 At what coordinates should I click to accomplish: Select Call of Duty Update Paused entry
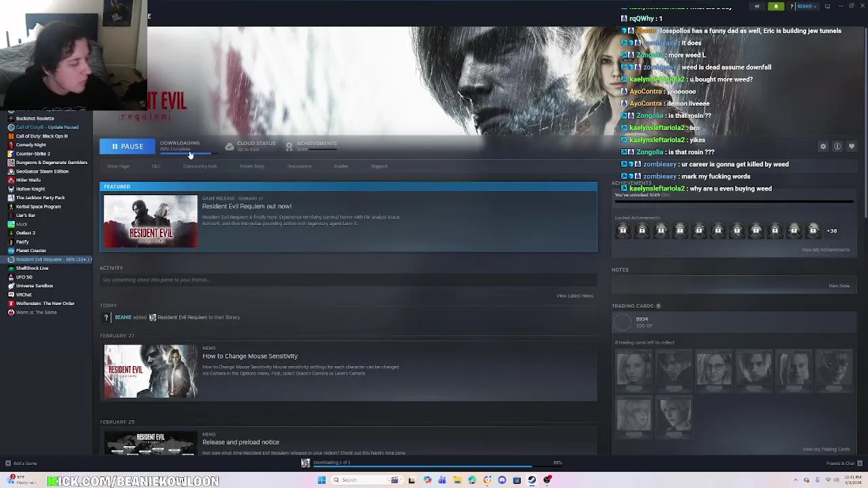pos(47,127)
